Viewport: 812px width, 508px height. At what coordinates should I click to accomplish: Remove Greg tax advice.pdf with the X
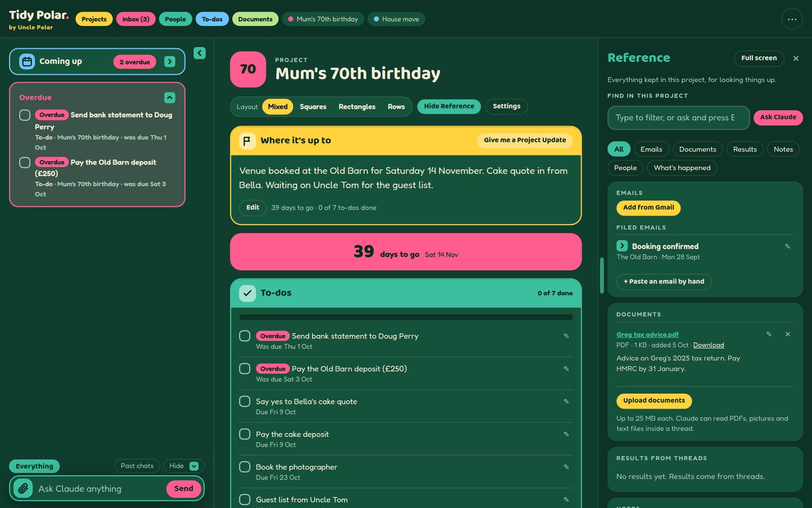pyautogui.click(x=788, y=334)
